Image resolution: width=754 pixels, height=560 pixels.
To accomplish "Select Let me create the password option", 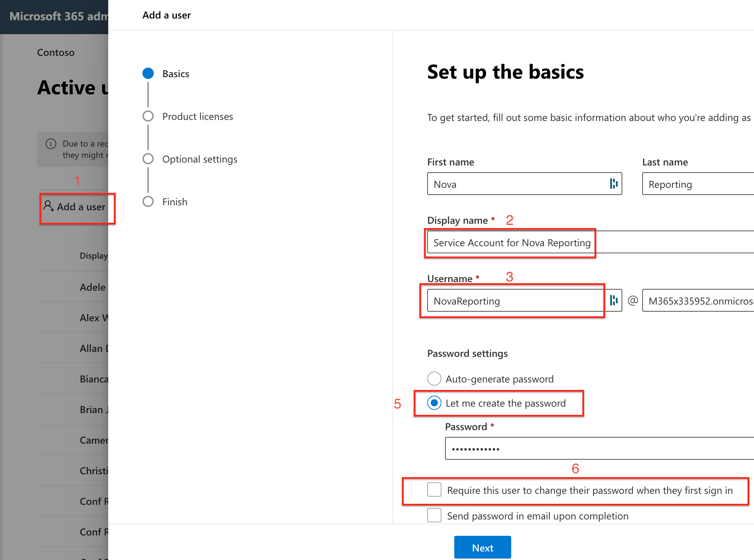I will click(x=434, y=403).
